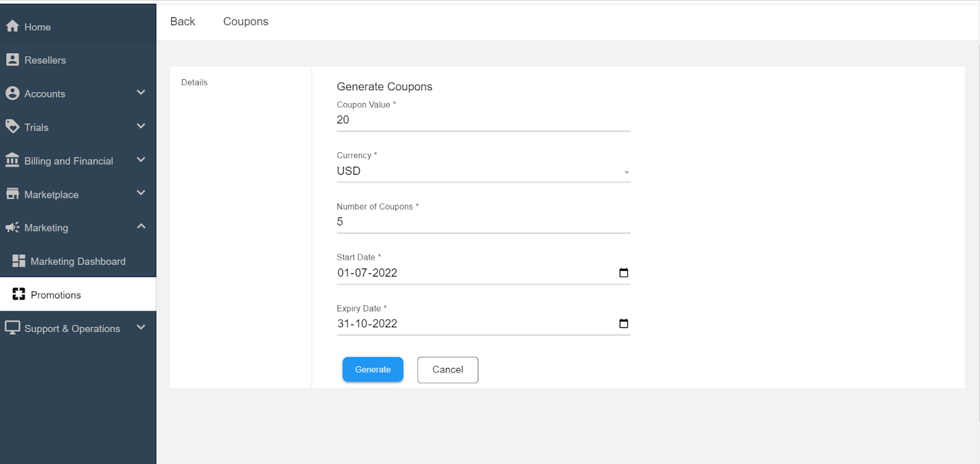980x464 pixels.
Task: Click the Generate Coupons heading
Action: point(385,86)
